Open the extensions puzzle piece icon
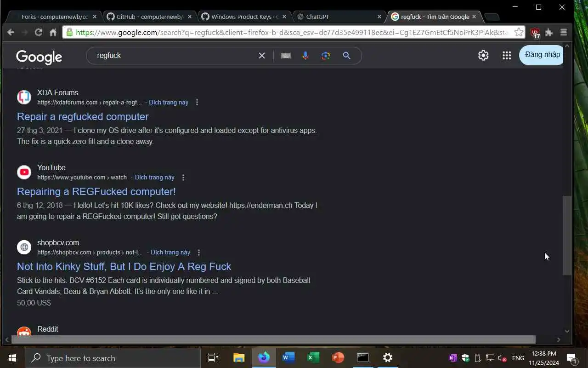588x368 pixels. click(x=549, y=32)
